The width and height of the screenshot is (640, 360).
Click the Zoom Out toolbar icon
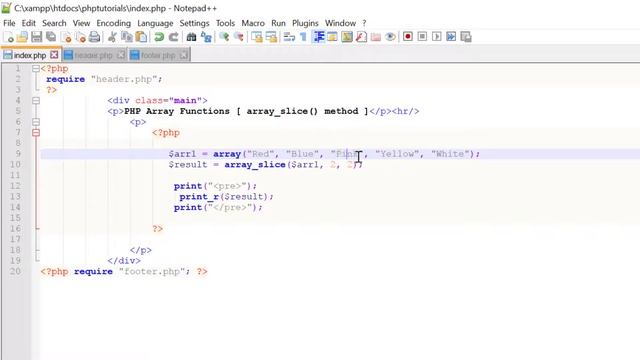(239, 37)
